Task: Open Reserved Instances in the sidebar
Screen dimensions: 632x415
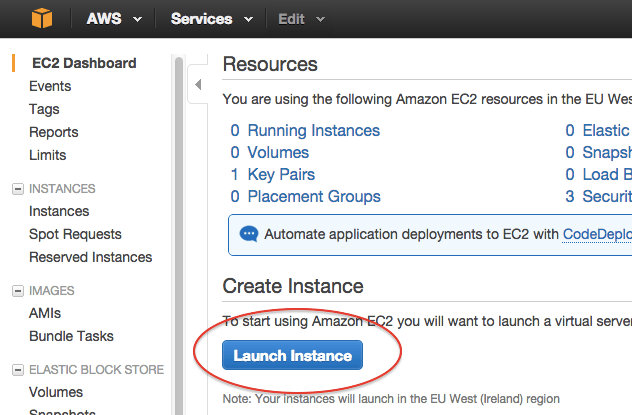Action: 91,257
